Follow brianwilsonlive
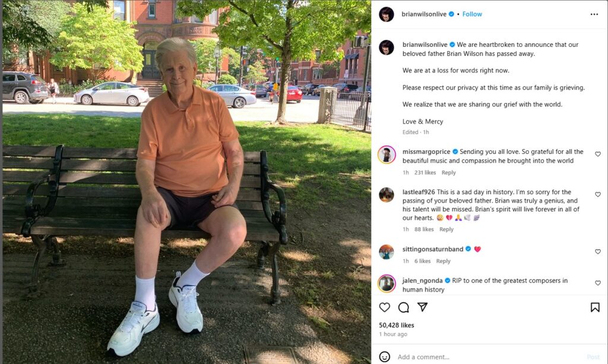608x364 pixels. (472, 14)
